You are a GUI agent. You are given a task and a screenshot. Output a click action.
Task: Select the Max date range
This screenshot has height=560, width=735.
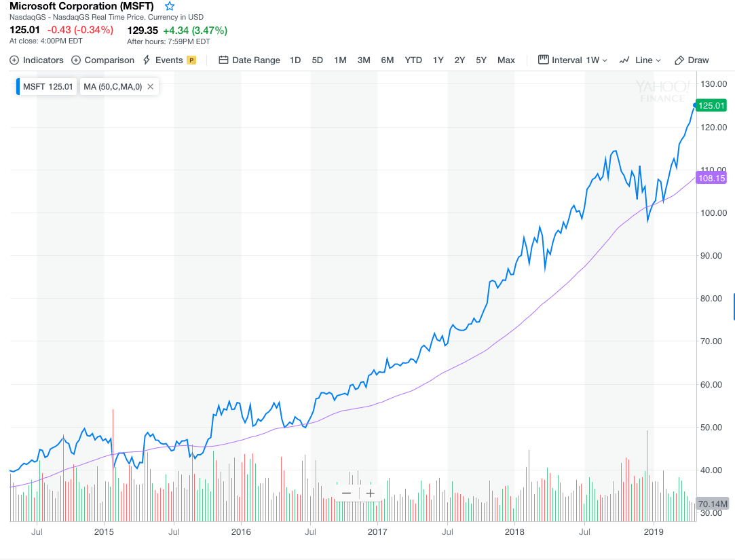(506, 60)
